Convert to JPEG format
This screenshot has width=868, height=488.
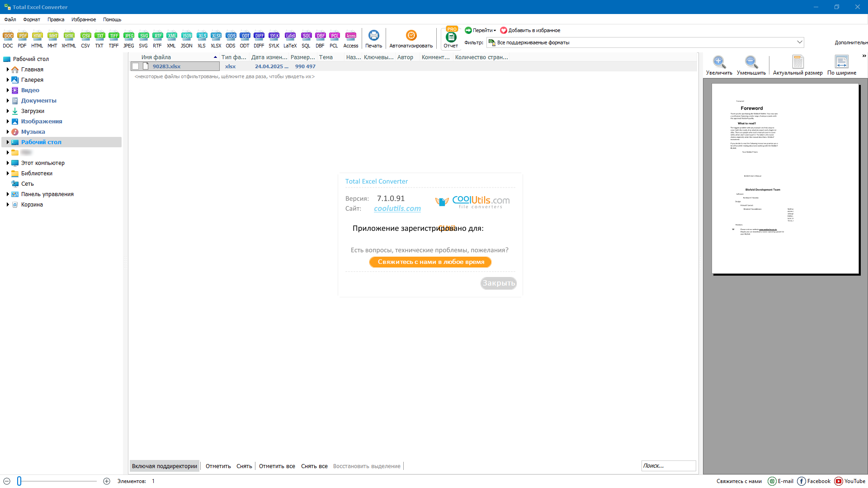[x=129, y=39]
